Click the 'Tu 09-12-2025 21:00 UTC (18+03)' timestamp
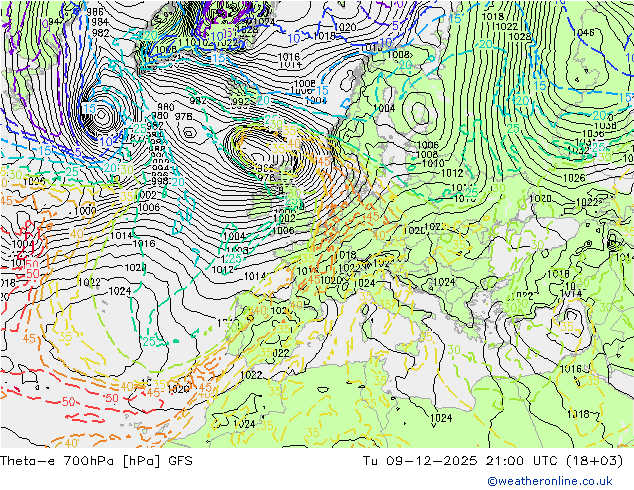Viewport: 634px width, 490px height. [493, 461]
